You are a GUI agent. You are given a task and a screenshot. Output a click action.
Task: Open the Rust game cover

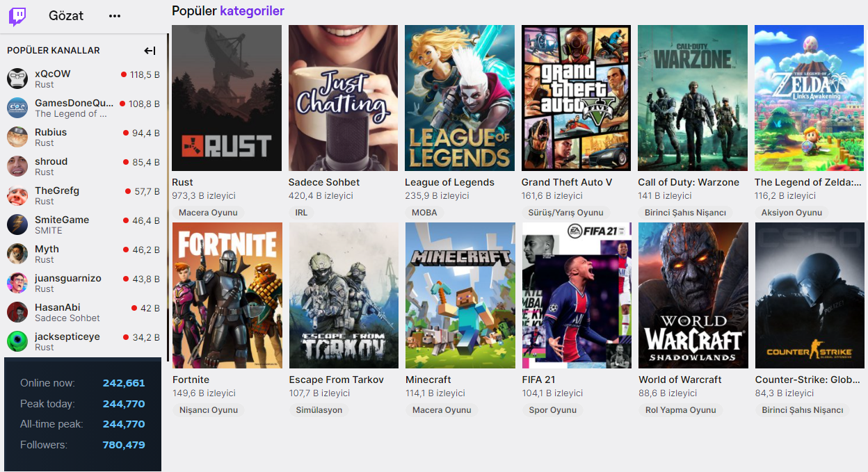[x=227, y=98]
